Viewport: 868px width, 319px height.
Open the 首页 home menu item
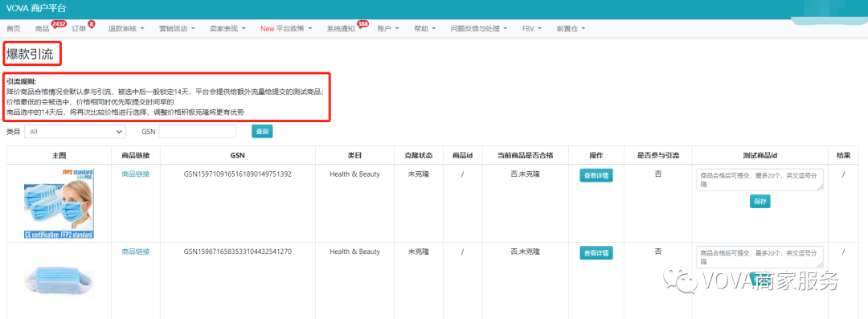tap(14, 29)
